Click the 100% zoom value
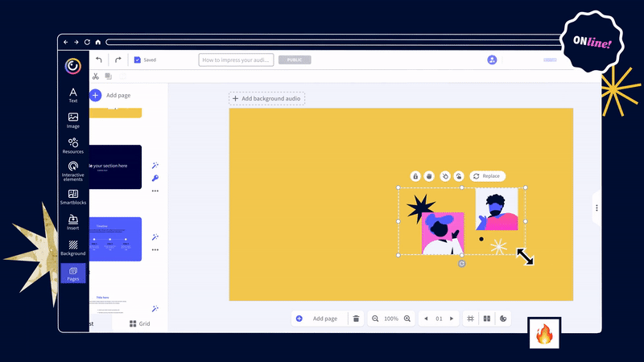Viewport: 644px width, 362px height. point(391,319)
